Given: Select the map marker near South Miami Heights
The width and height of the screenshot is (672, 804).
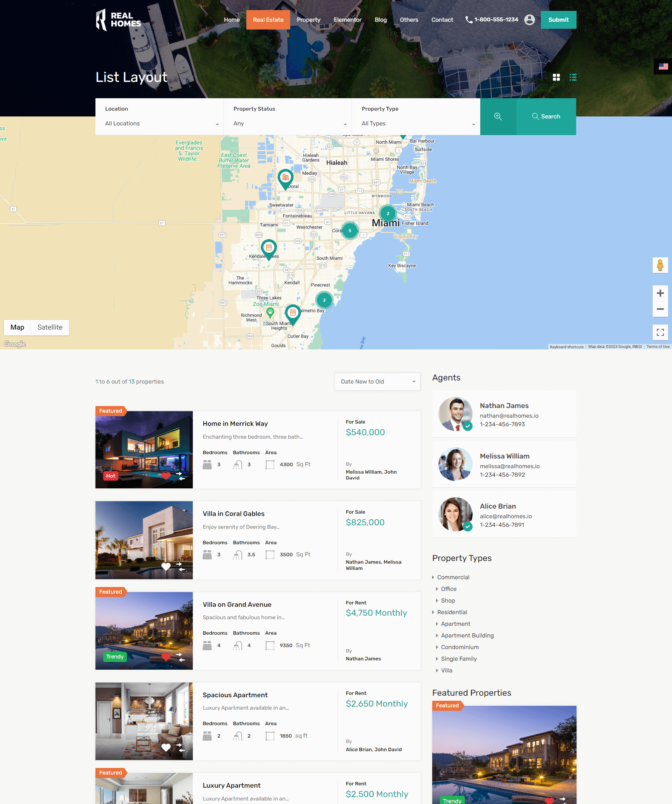Looking at the screenshot, I should [x=293, y=315].
